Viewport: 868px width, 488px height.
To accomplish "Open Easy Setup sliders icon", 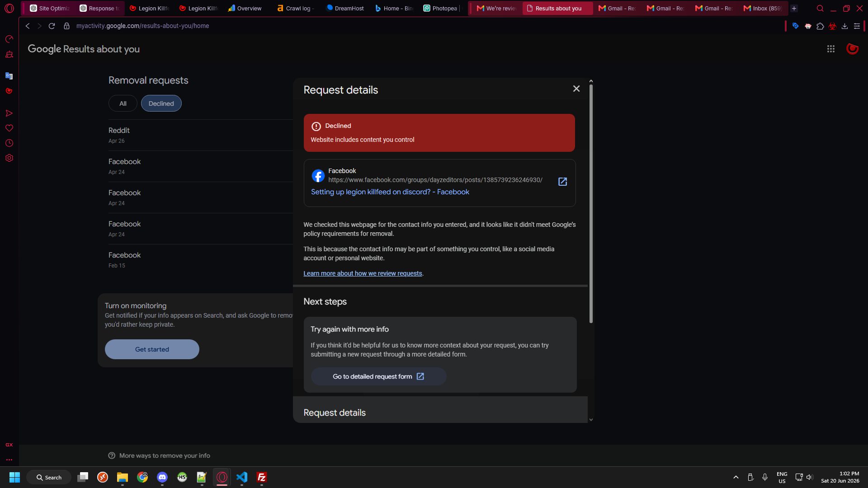I will click(x=857, y=26).
